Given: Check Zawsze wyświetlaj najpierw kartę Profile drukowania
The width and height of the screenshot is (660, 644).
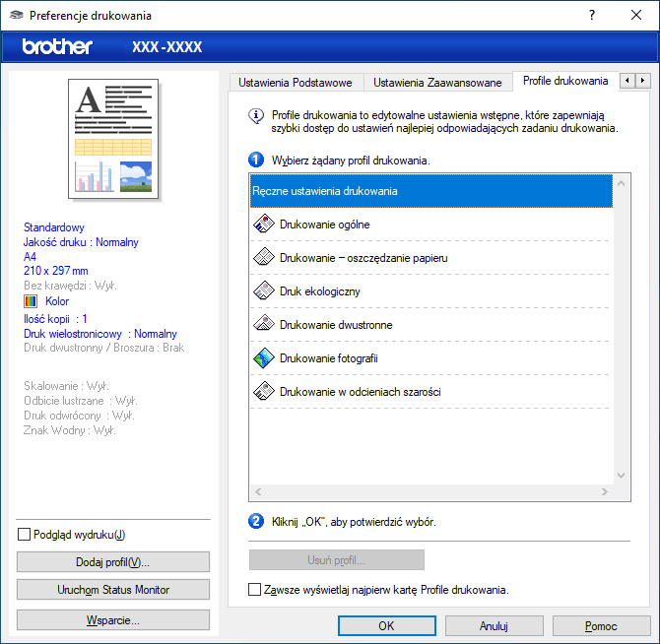Looking at the screenshot, I should tap(254, 589).
